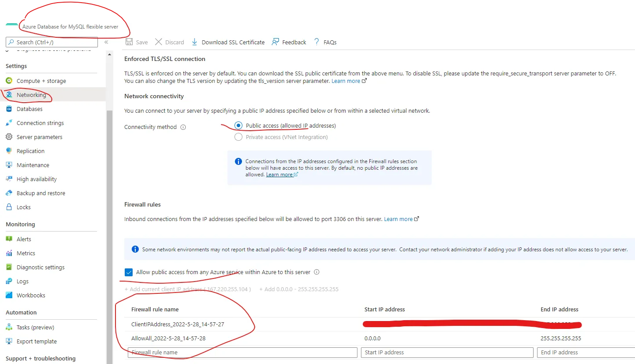Screen dimensions: 635x364
Task: Click the Connection strings icon
Action: 9,123
